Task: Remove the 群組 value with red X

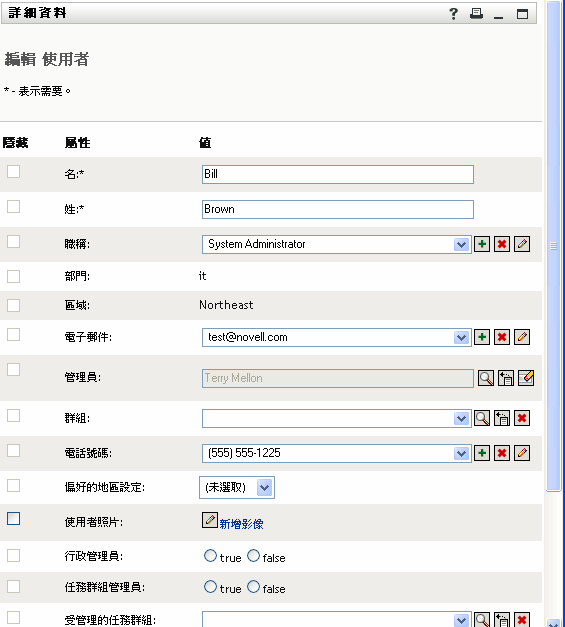Action: 522,418
